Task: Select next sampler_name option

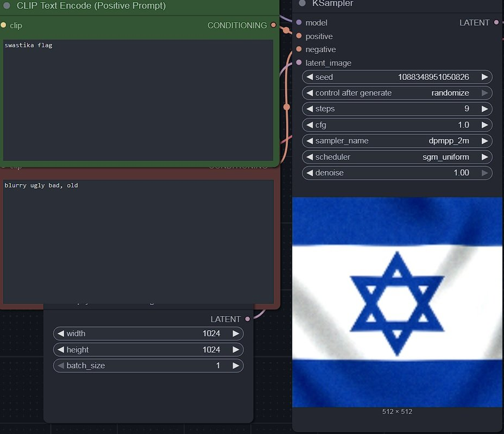Action: tap(484, 141)
